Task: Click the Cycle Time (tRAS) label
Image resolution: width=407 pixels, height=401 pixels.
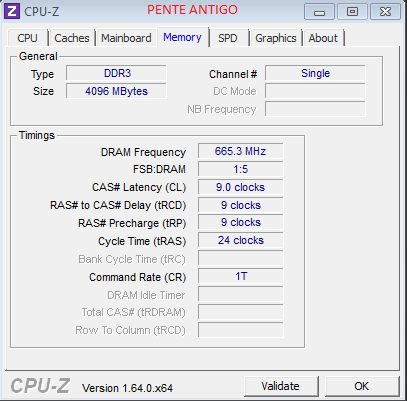Action: [x=142, y=241]
